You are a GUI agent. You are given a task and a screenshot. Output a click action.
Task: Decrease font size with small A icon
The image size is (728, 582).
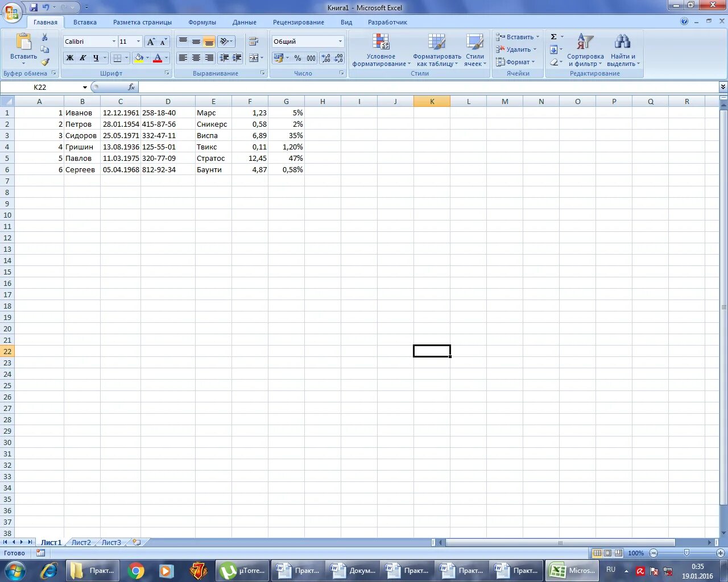pos(163,41)
